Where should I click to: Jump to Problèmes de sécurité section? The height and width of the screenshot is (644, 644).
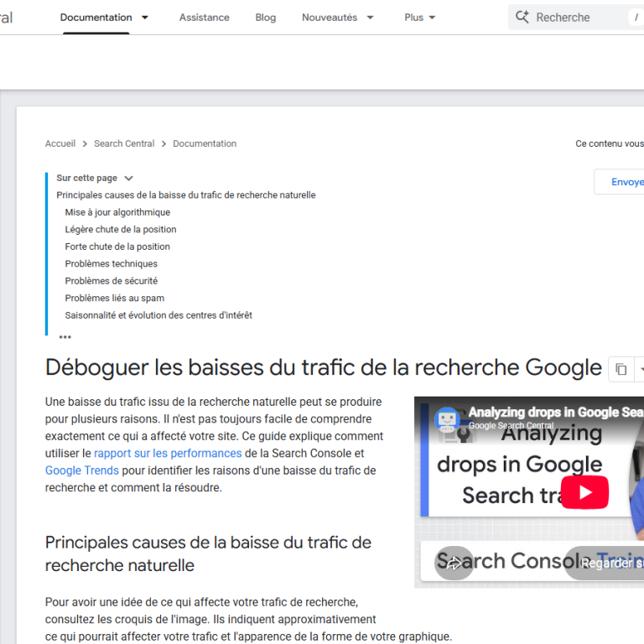pyautogui.click(x=112, y=281)
